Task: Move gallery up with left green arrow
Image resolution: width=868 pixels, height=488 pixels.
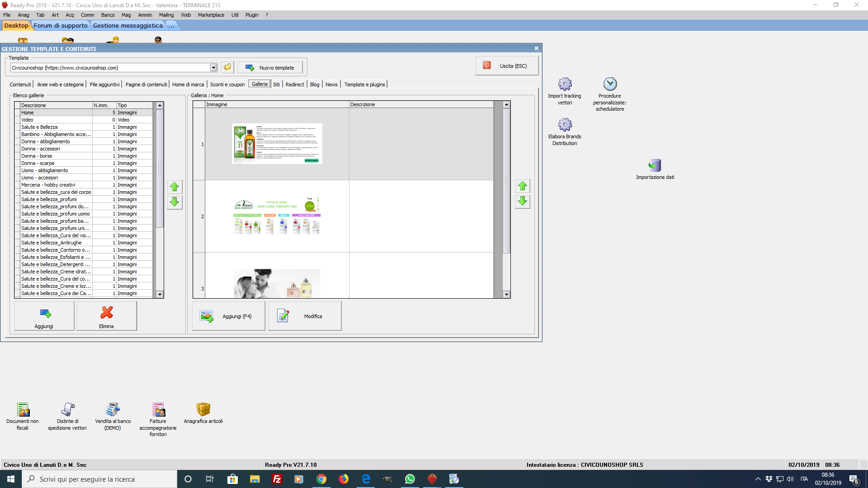Action: [175, 187]
